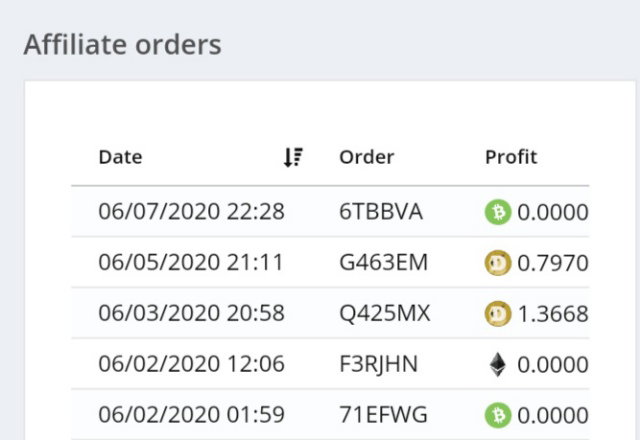The height and width of the screenshot is (440, 640).
Task: Click the Dogecoin icon for order Q425MX
Action: [498, 313]
